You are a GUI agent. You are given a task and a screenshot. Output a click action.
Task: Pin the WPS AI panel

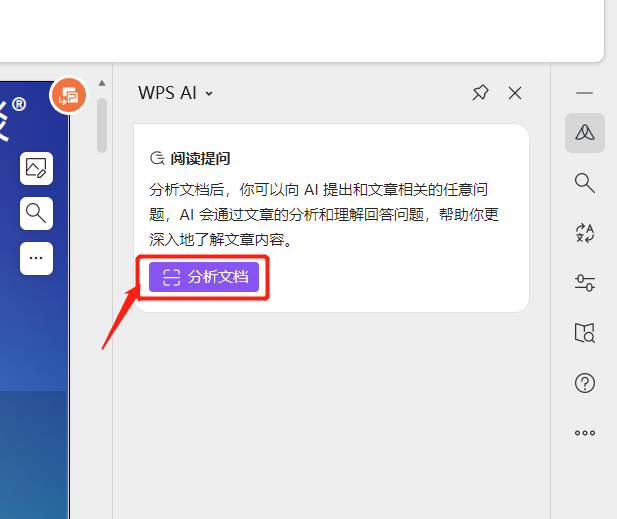480,93
